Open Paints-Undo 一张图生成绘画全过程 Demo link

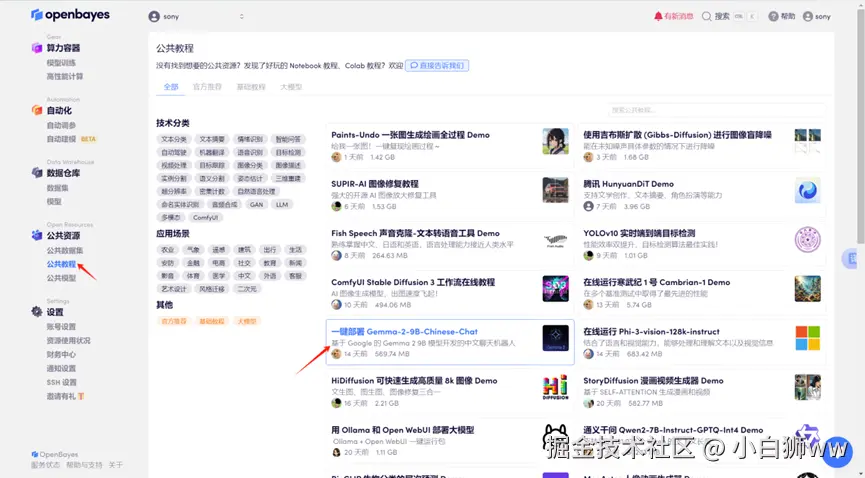click(x=410, y=135)
